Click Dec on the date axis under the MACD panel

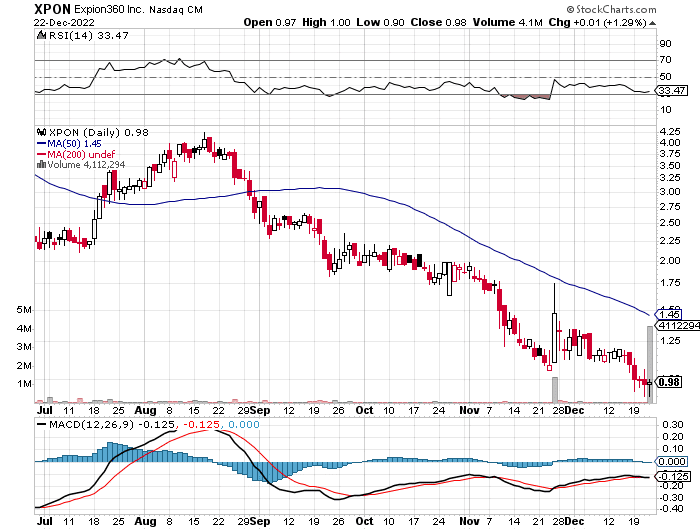point(574,521)
